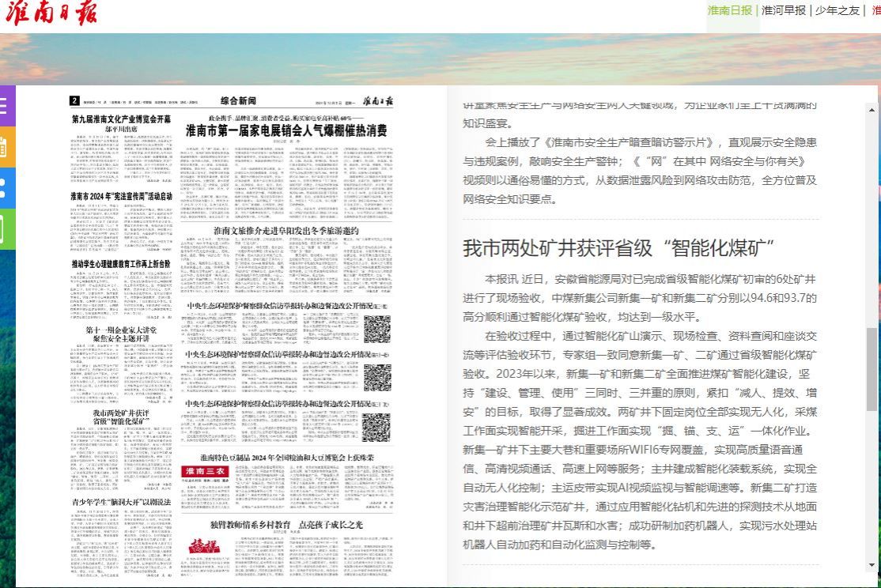
Task: Click the paragraph starting 本报讯 近日 in reading pane
Action: (640, 298)
